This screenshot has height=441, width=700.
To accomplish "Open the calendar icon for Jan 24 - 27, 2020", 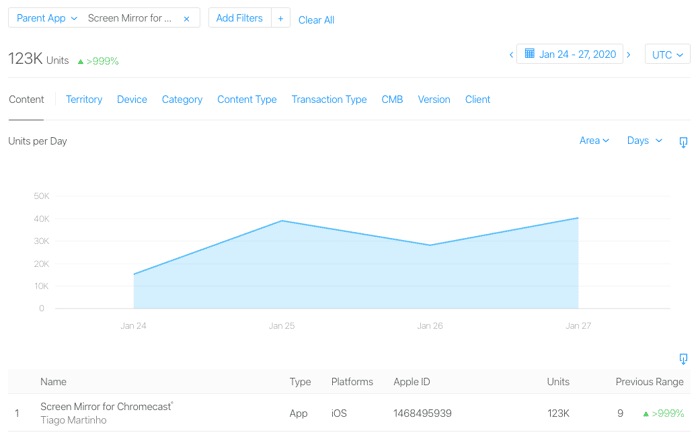I will click(x=529, y=54).
